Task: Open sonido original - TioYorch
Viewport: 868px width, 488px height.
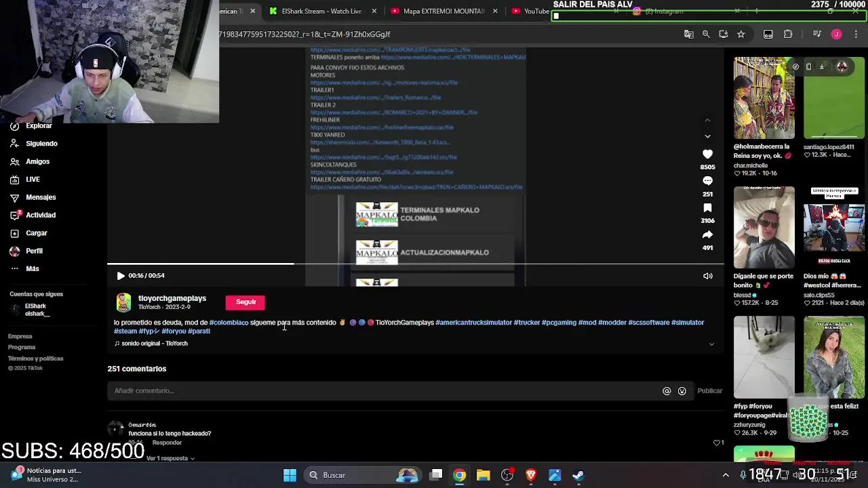Action: coord(151,344)
